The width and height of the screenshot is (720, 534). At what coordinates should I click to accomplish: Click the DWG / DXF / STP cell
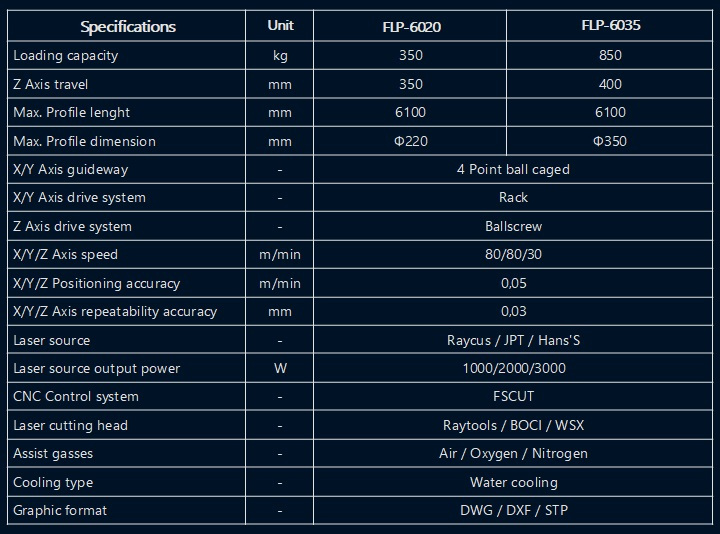(513, 511)
